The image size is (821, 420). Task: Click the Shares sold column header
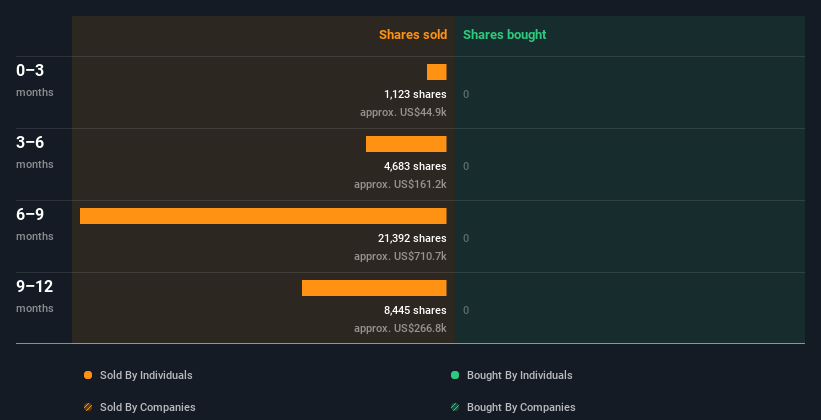coord(413,35)
